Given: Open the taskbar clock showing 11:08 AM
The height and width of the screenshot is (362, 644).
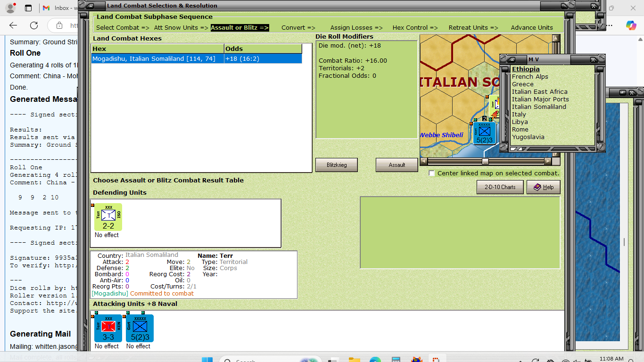Looking at the screenshot, I should coord(611,359).
